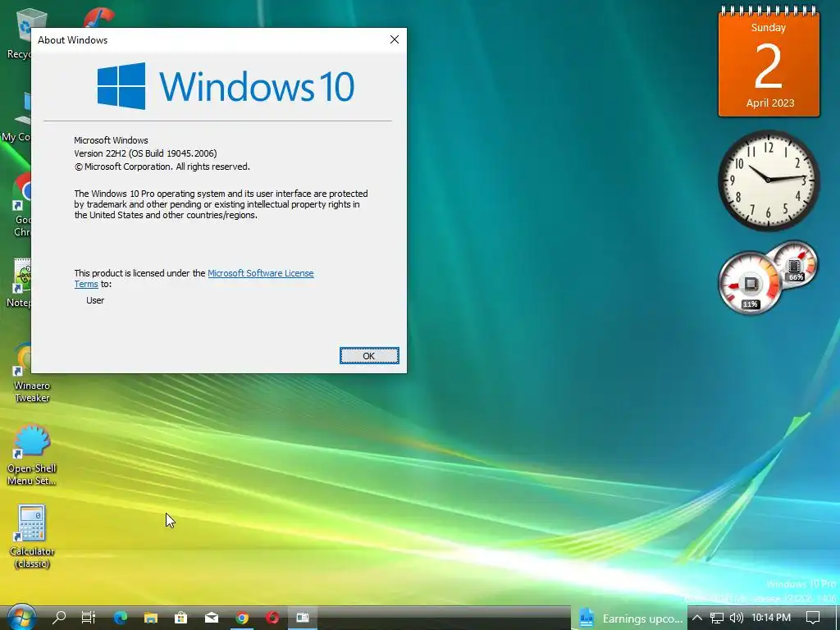
Task: Select the Google Chrome desktop shortcut
Action: pos(21,206)
